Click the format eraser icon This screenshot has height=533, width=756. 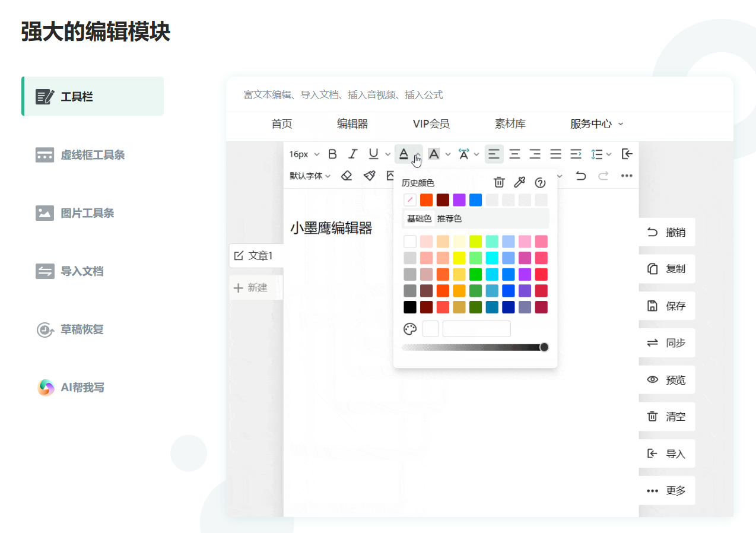pos(347,176)
